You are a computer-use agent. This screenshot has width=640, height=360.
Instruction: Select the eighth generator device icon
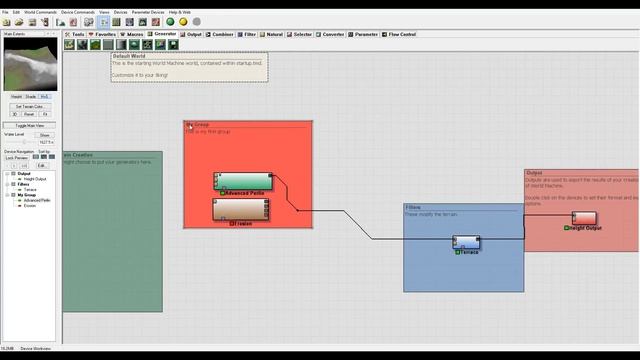(160, 44)
